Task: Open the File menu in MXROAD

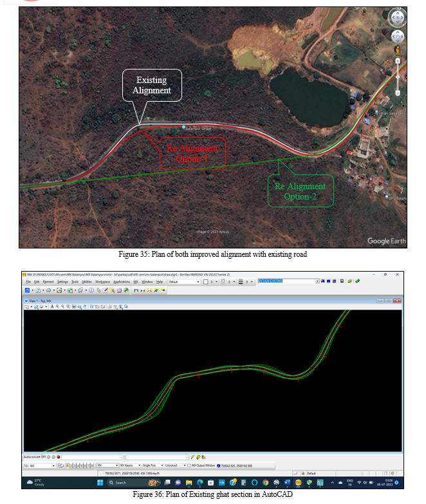Action: click(x=28, y=282)
